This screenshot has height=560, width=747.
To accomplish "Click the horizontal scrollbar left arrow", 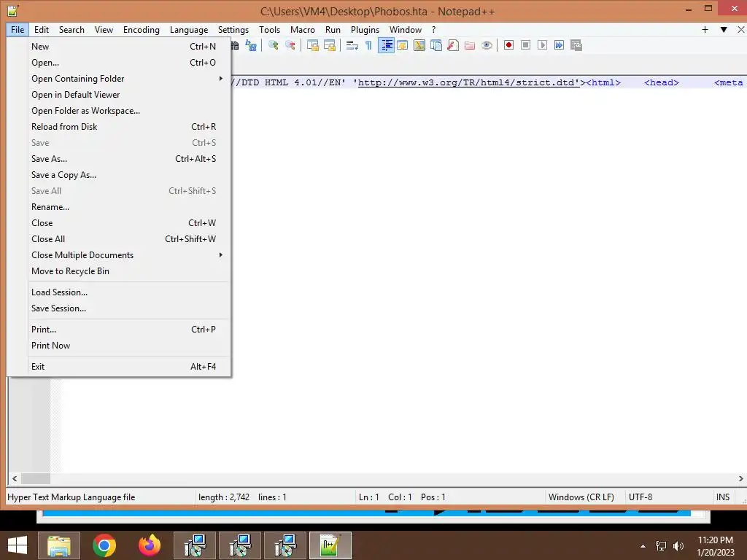I will coord(15,478).
